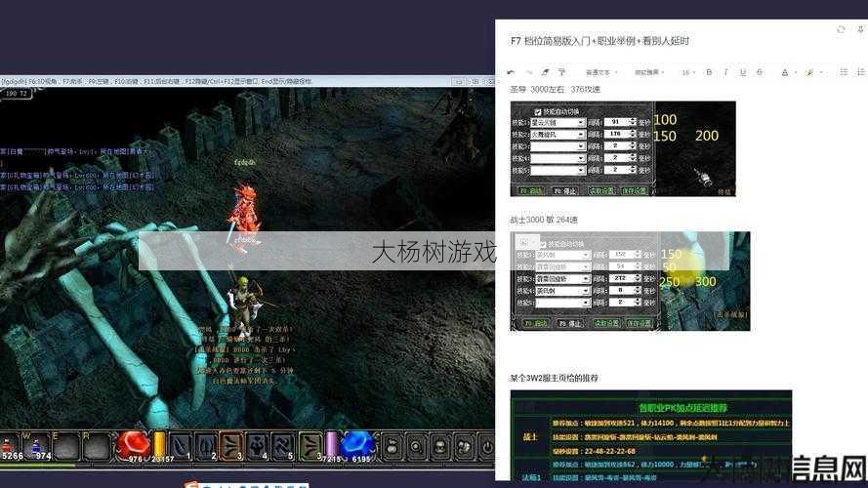
Task: Undo the last edit in the document toolbar
Action: [511, 72]
